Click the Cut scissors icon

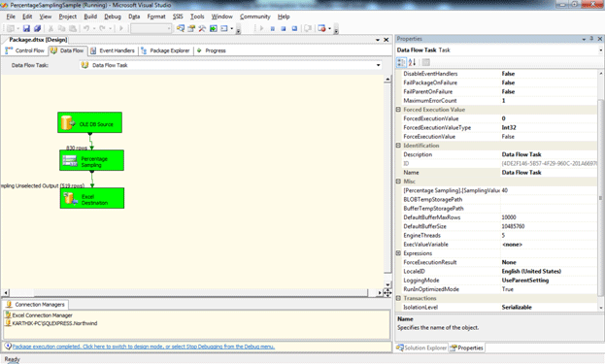tap(50, 28)
